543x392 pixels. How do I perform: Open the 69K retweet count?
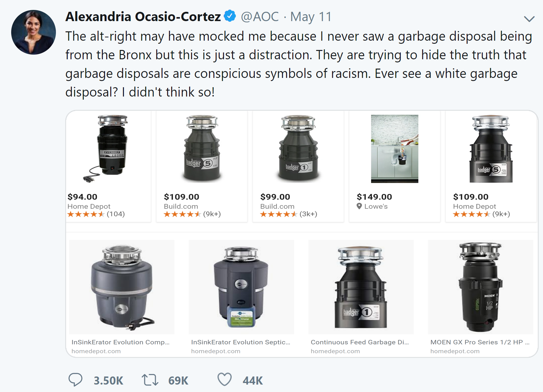[178, 381]
